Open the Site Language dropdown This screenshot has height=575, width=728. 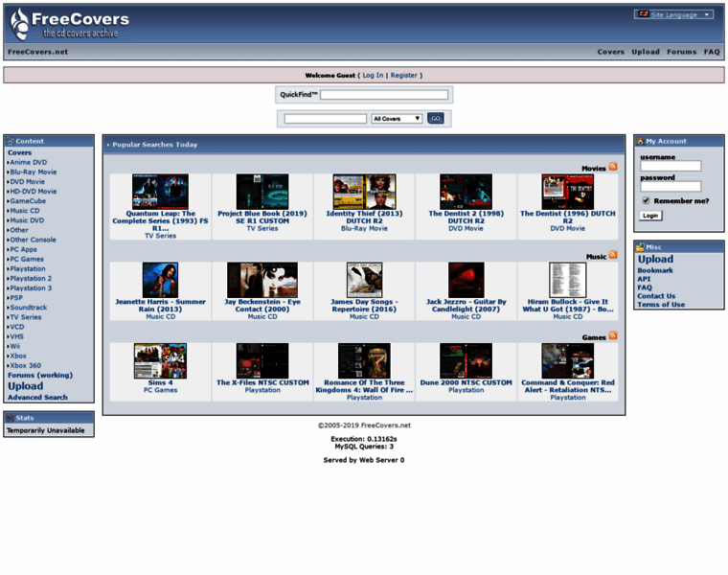tap(673, 14)
